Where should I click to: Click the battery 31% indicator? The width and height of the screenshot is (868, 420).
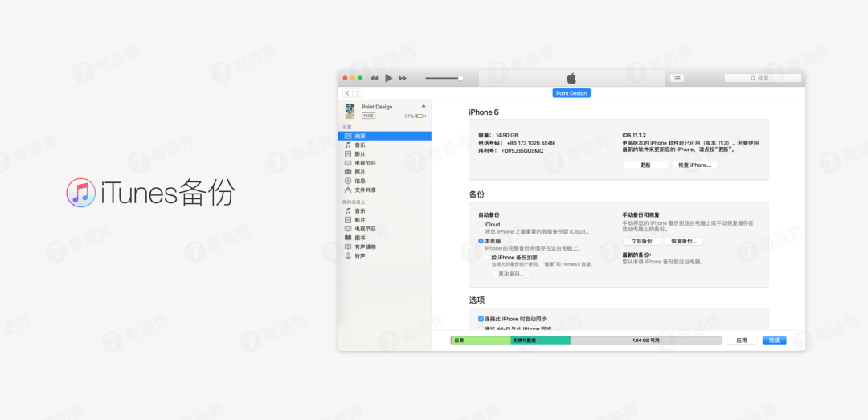pos(416,116)
